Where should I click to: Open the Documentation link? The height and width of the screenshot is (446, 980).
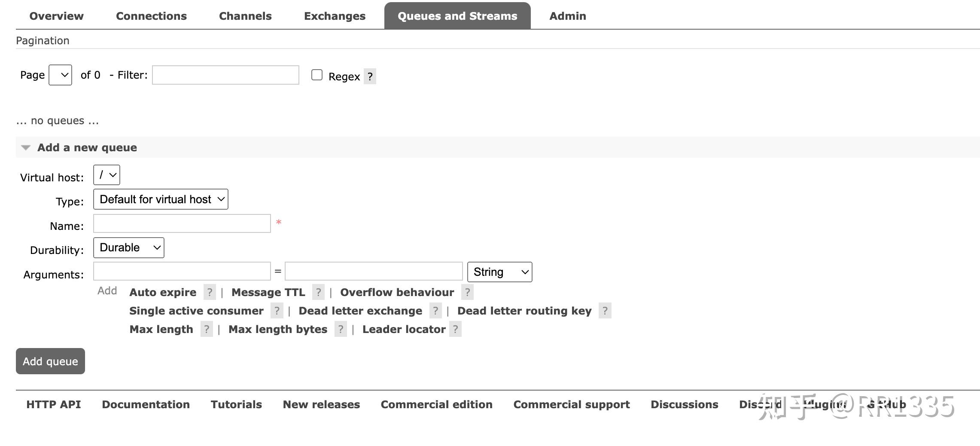(146, 404)
